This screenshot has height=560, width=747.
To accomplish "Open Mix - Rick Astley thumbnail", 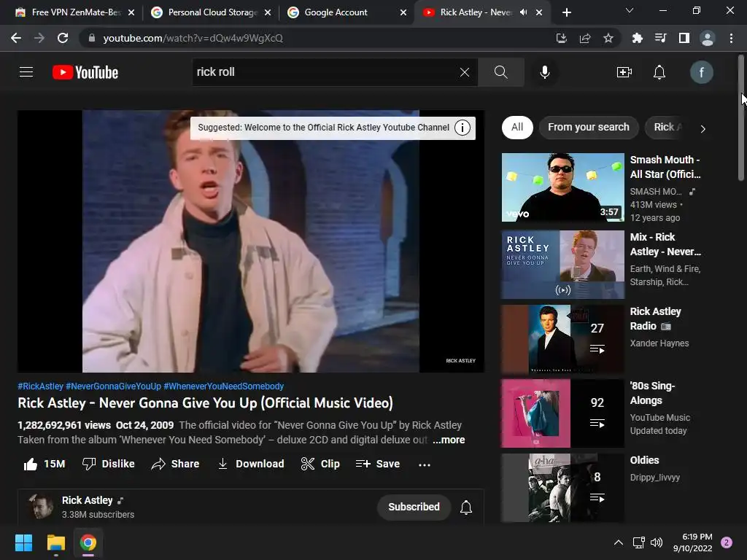I will (x=562, y=265).
